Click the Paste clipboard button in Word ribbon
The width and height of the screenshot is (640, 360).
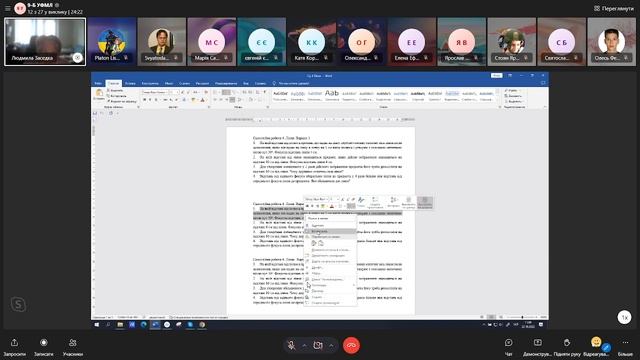pos(99,95)
